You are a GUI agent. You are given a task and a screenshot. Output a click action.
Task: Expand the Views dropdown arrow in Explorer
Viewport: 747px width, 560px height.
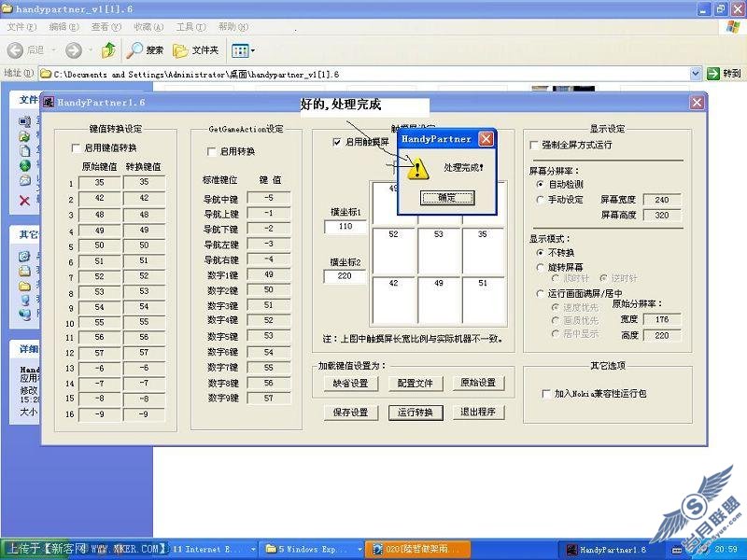click(252, 50)
